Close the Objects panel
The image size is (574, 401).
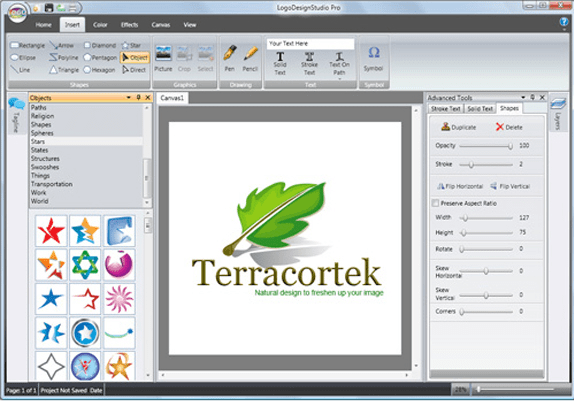pyautogui.click(x=148, y=97)
